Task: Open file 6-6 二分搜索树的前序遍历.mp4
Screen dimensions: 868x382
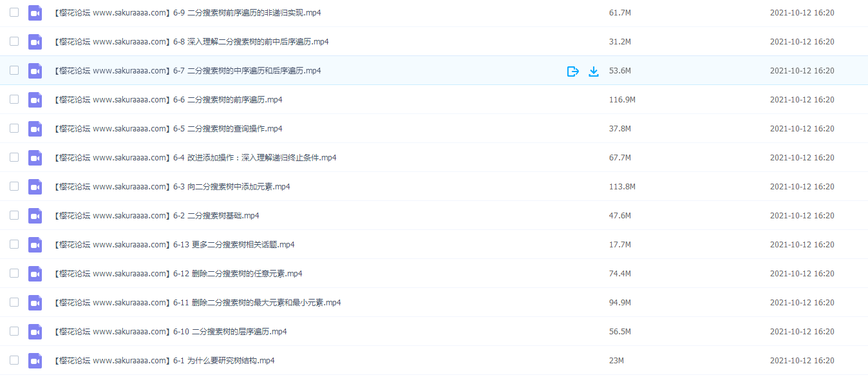Action: [x=168, y=100]
